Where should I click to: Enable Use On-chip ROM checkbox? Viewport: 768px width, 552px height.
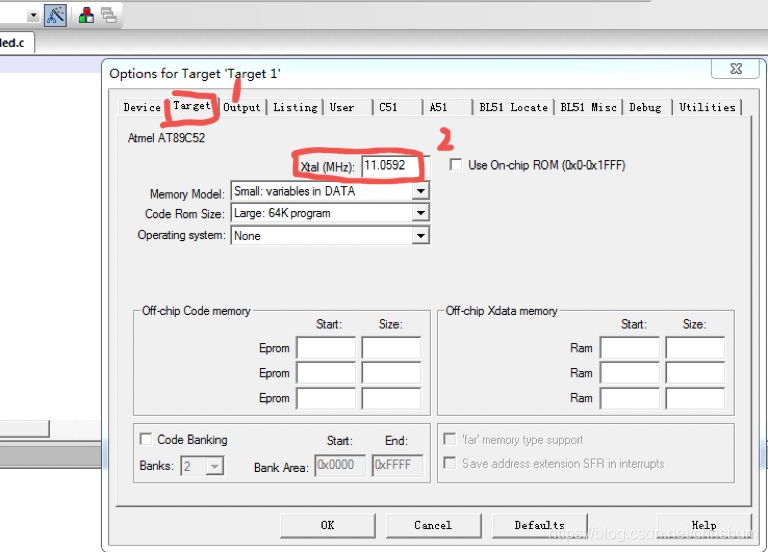[x=456, y=165]
